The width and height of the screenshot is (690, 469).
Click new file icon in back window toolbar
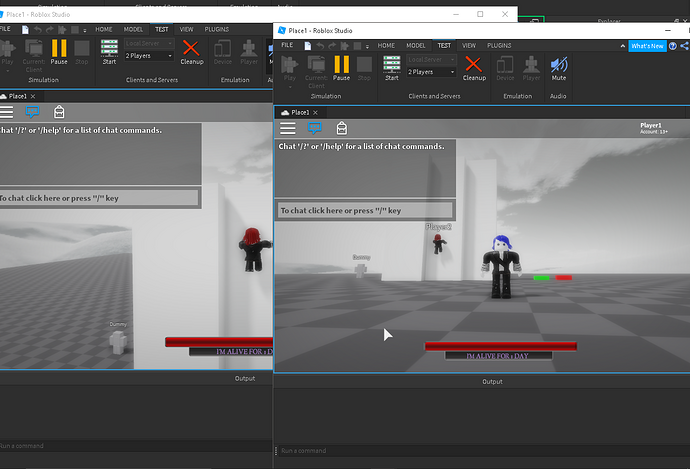pos(25,29)
